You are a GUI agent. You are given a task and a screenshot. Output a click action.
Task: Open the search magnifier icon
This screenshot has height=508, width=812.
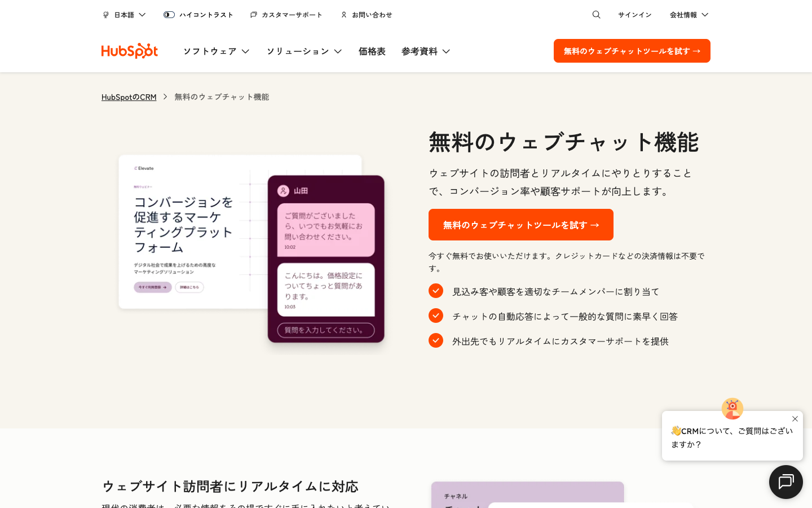(596, 15)
